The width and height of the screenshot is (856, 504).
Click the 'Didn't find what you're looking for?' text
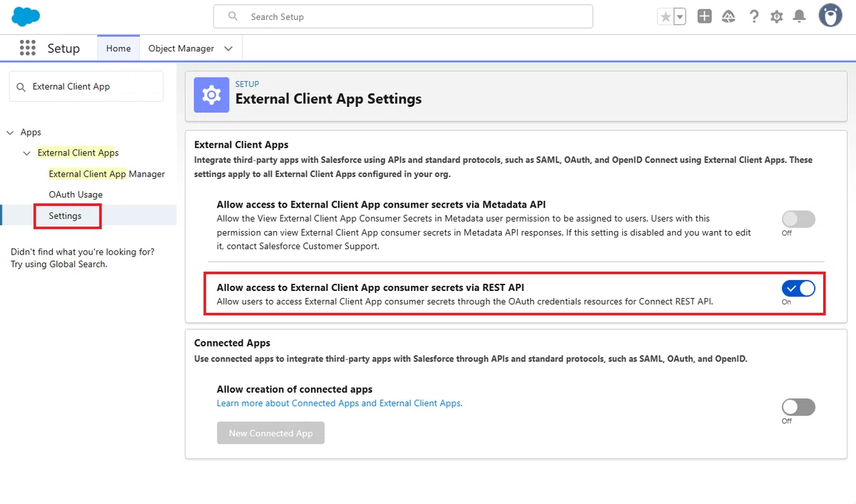pos(83,252)
